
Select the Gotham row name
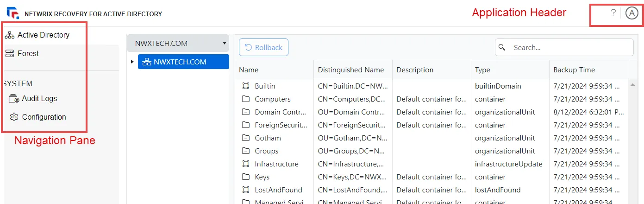(x=268, y=138)
